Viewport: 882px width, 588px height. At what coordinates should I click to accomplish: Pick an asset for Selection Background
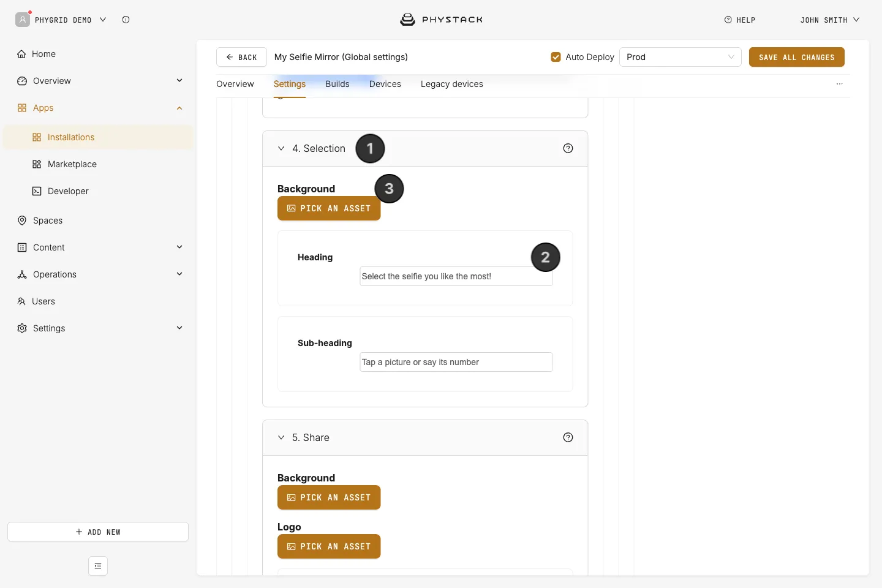(329, 208)
